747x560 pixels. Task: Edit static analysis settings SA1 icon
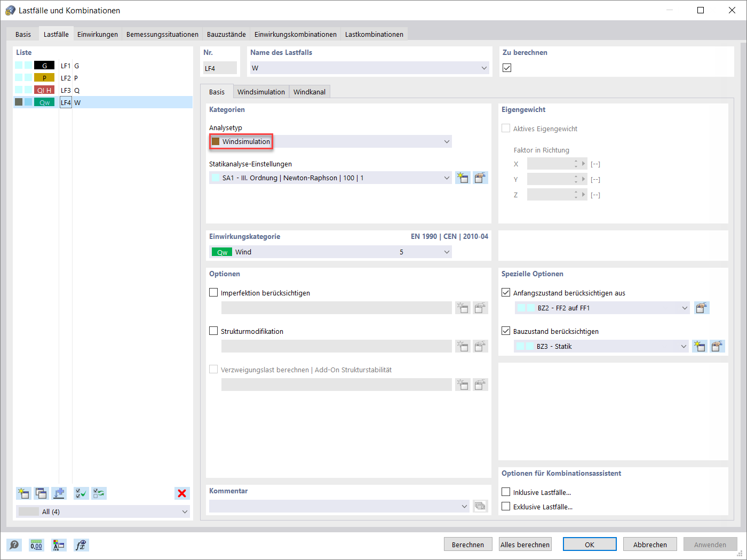pyautogui.click(x=480, y=178)
